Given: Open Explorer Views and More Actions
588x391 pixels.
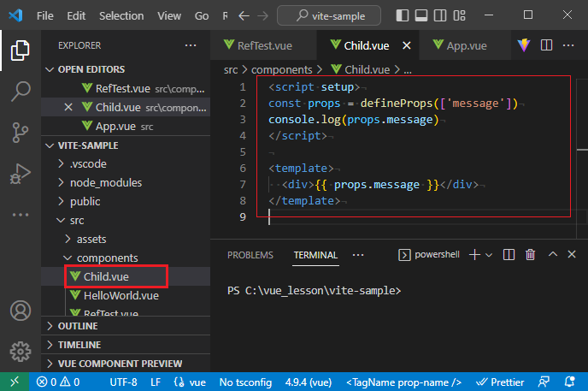Looking at the screenshot, I should (191, 45).
